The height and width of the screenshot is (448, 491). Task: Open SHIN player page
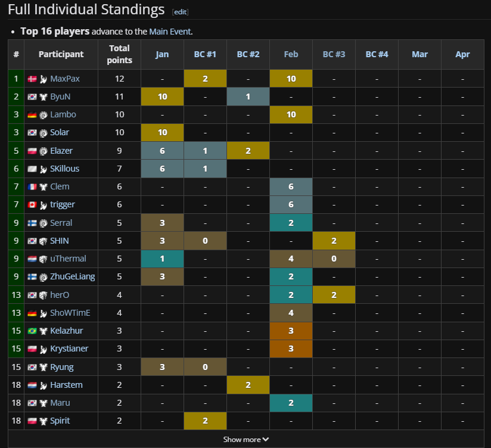(60, 241)
